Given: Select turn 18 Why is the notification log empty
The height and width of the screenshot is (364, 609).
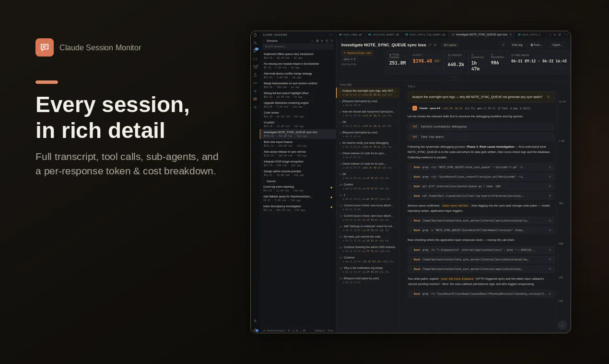Looking at the screenshot, I should [x=368, y=270].
